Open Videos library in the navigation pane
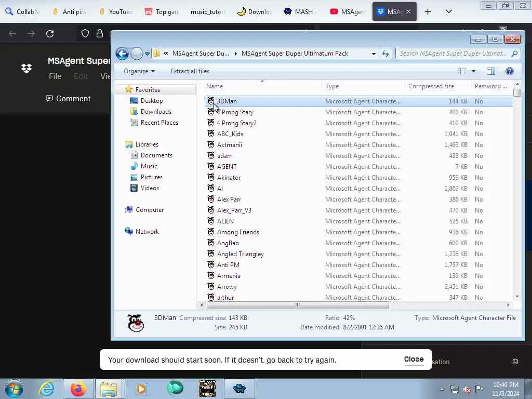 click(150, 188)
